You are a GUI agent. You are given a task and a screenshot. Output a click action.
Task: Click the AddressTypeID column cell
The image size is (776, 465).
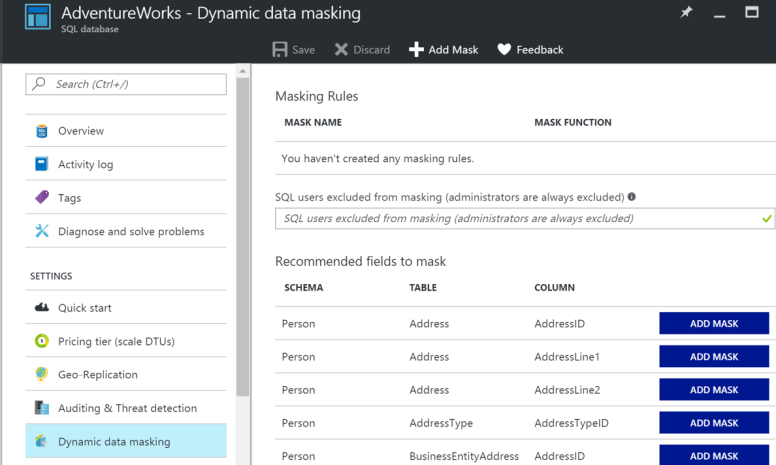coord(571,423)
